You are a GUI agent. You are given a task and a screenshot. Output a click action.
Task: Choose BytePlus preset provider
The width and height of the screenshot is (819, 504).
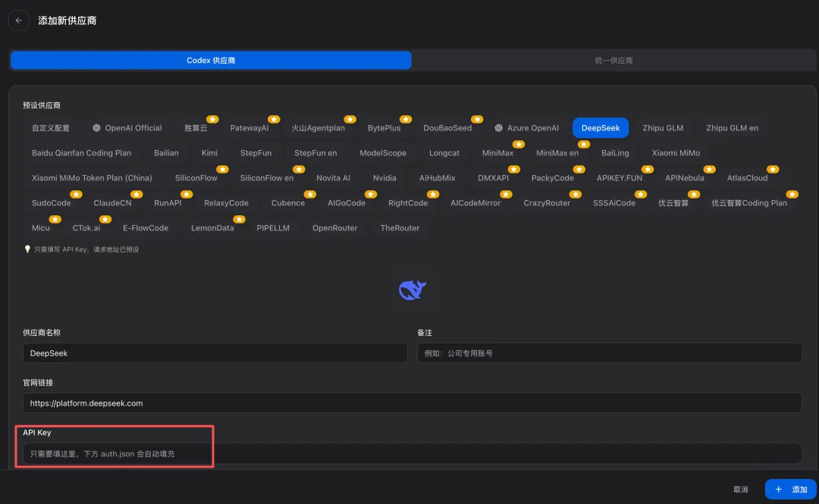tap(384, 128)
